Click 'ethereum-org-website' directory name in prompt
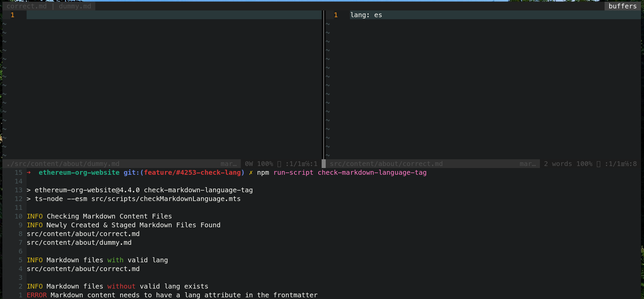This screenshot has height=299, width=644. coord(79,172)
